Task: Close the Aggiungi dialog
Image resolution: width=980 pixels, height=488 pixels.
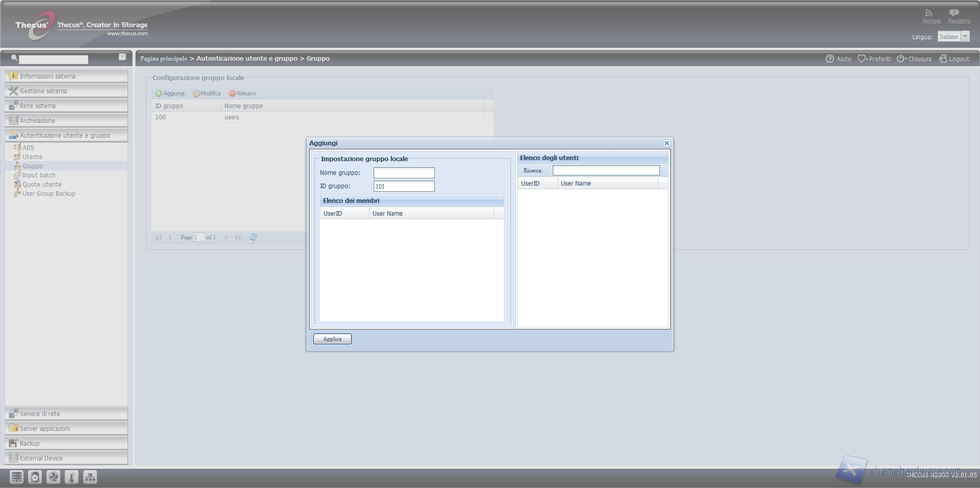Action: [666, 143]
